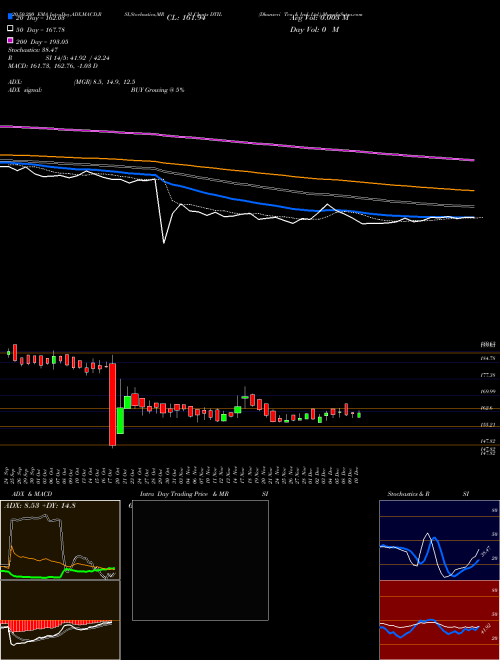Click the '(MGR) 8.5, 14.9, 12.5' ADX values
This screenshot has height=660, width=500.
(104, 82)
